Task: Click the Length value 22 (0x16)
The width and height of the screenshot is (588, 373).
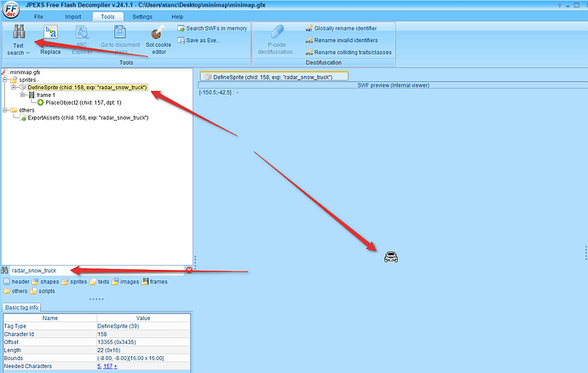Action: coord(109,350)
